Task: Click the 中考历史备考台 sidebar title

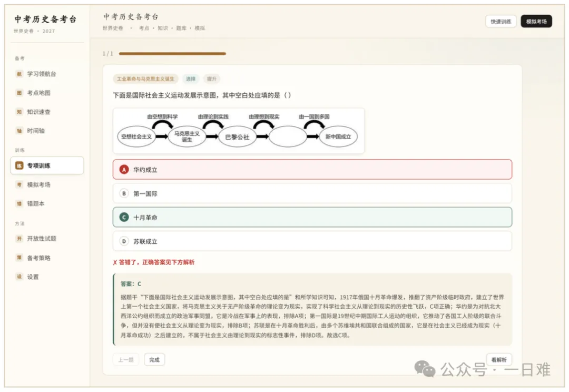Action: (x=45, y=19)
